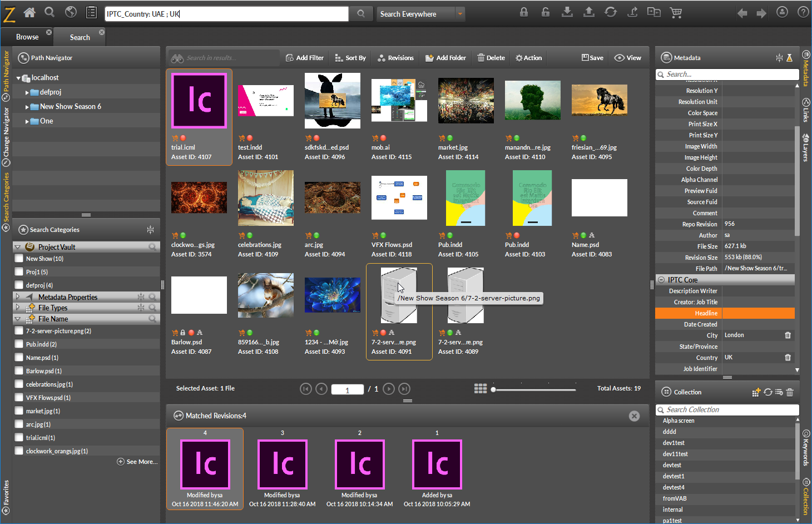The image size is (812, 524).
Task: Refresh the Collection list
Action: (768, 392)
